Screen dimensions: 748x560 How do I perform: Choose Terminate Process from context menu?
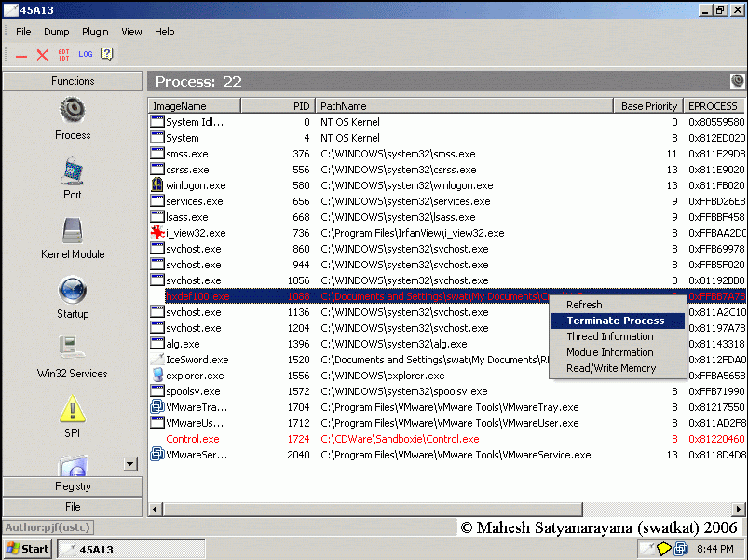point(618,321)
